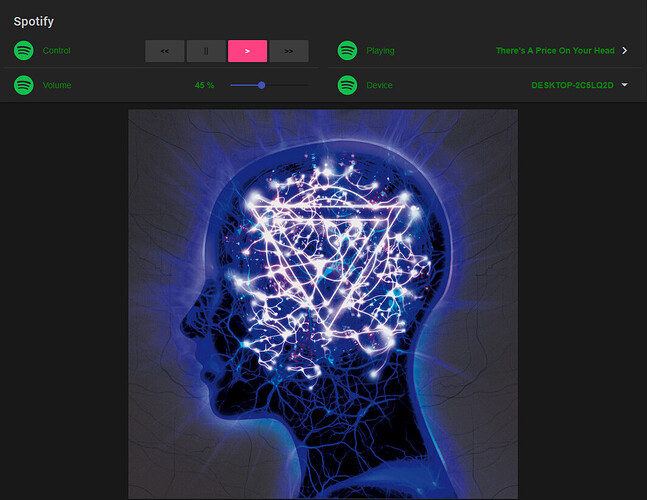
Task: Start playback with the pink > button
Action: [x=248, y=51]
